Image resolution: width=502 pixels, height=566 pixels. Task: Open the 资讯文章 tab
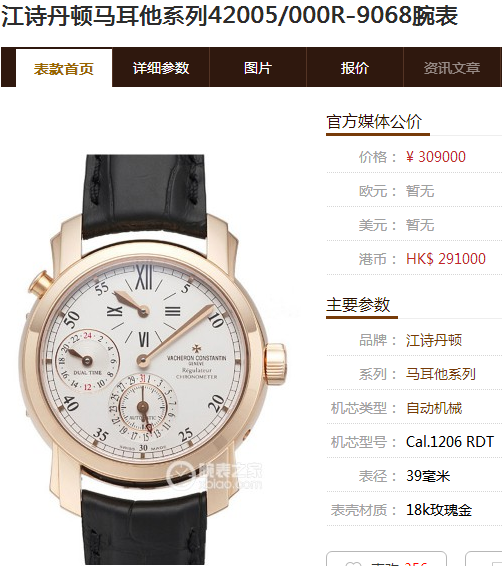click(x=452, y=68)
